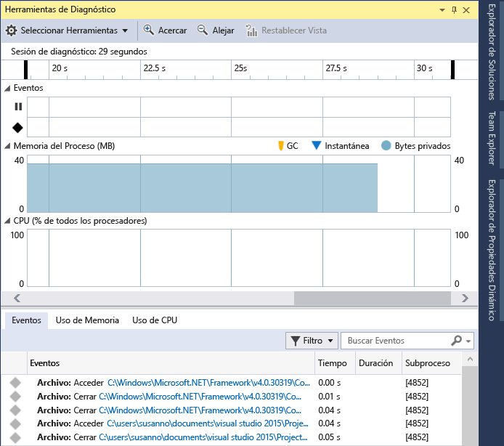This screenshot has width=504, height=446.
Task: Click the Instantánea legend marker
Action: tap(317, 145)
